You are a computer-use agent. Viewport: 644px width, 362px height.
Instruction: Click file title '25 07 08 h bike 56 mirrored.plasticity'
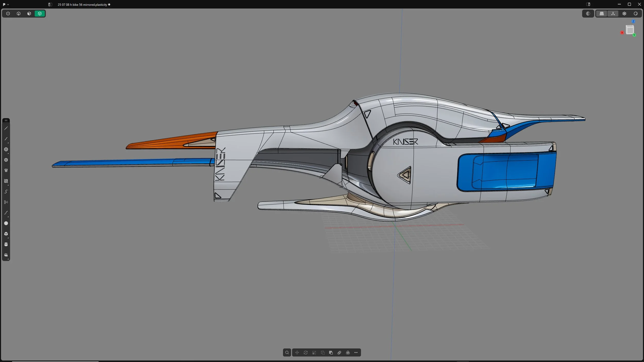click(82, 5)
